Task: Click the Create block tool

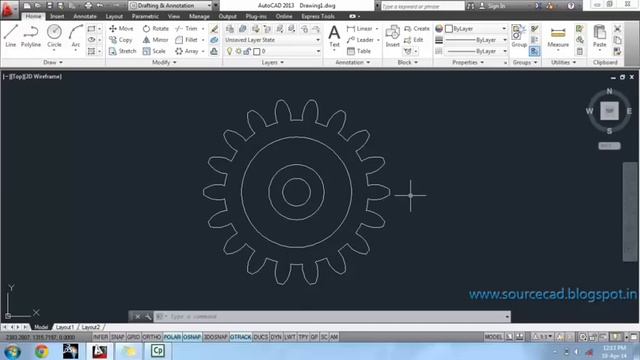Action: [x=417, y=29]
